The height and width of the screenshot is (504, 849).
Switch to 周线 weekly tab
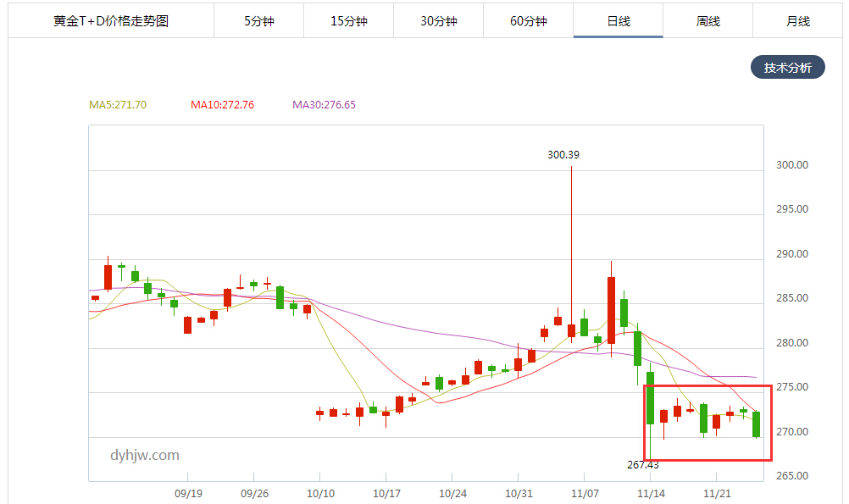point(707,21)
